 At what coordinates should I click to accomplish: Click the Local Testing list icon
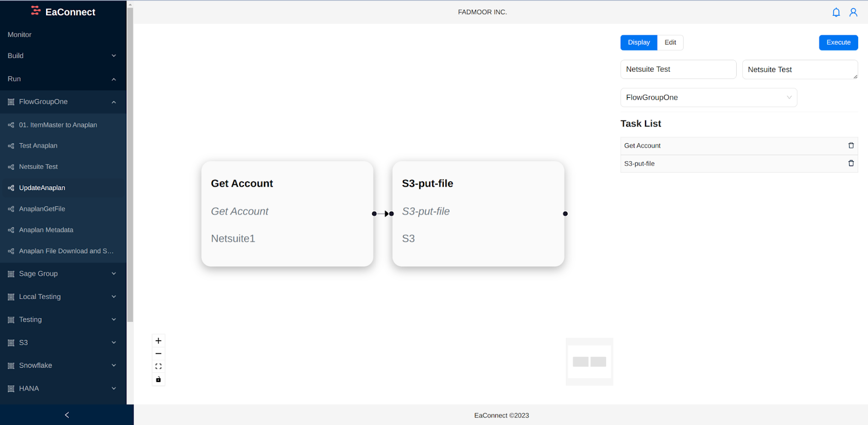[11, 297]
